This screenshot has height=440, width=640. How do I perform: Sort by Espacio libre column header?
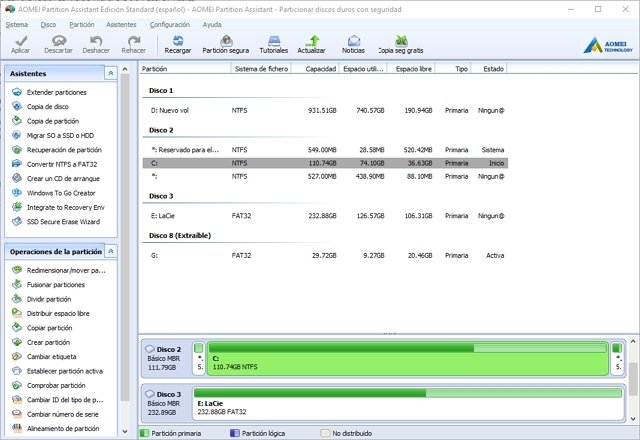click(x=410, y=69)
